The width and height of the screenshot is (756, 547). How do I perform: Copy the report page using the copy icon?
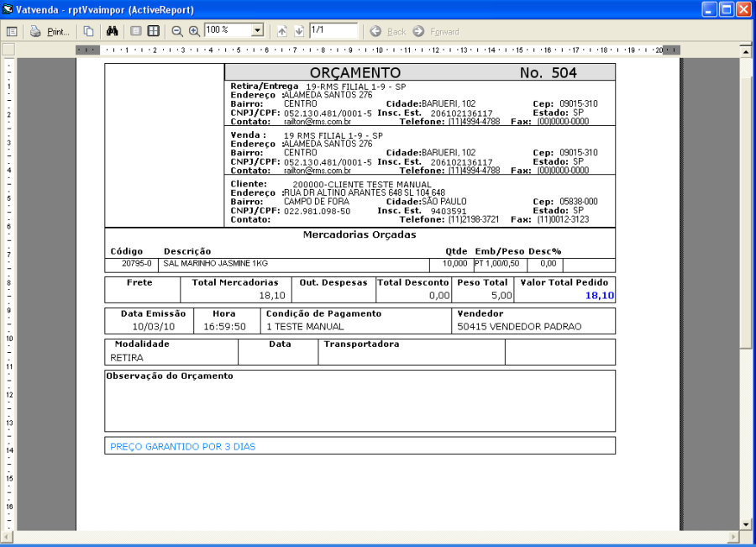(x=88, y=32)
